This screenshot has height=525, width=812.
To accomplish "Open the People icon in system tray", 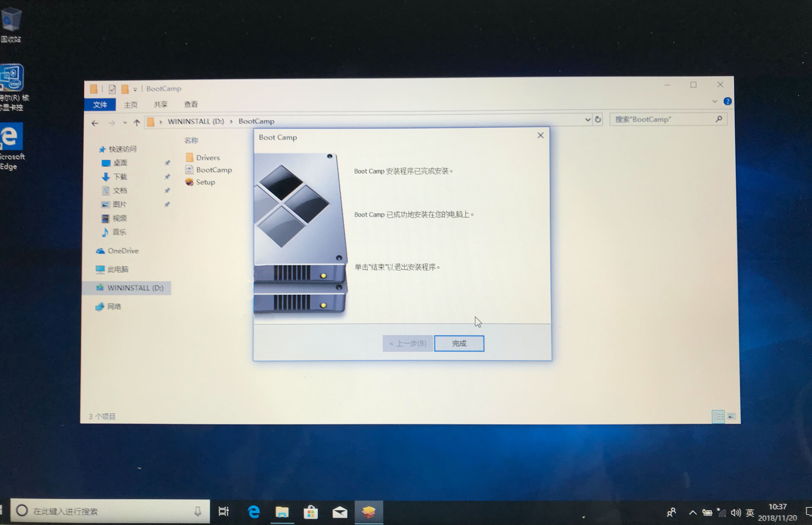I will 671,512.
